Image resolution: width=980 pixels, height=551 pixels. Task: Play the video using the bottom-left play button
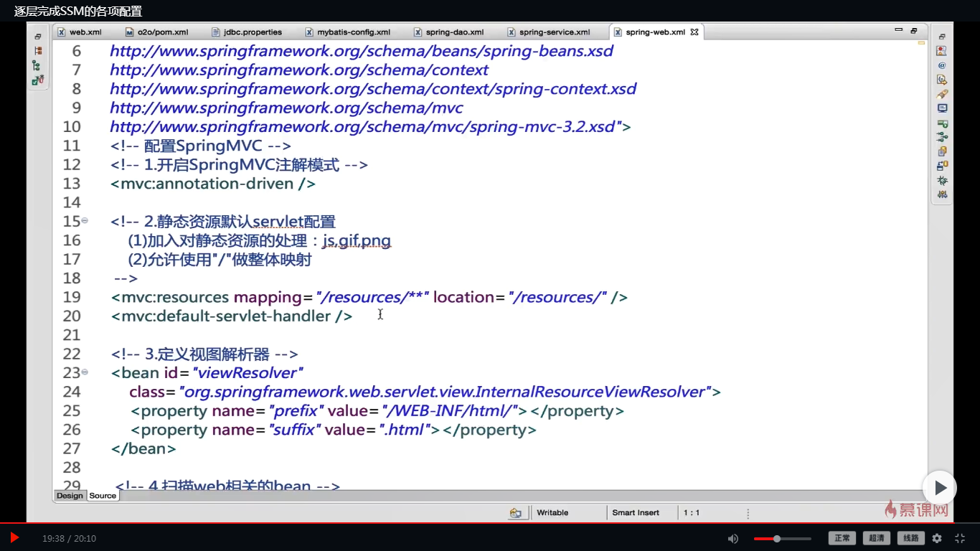click(x=14, y=537)
